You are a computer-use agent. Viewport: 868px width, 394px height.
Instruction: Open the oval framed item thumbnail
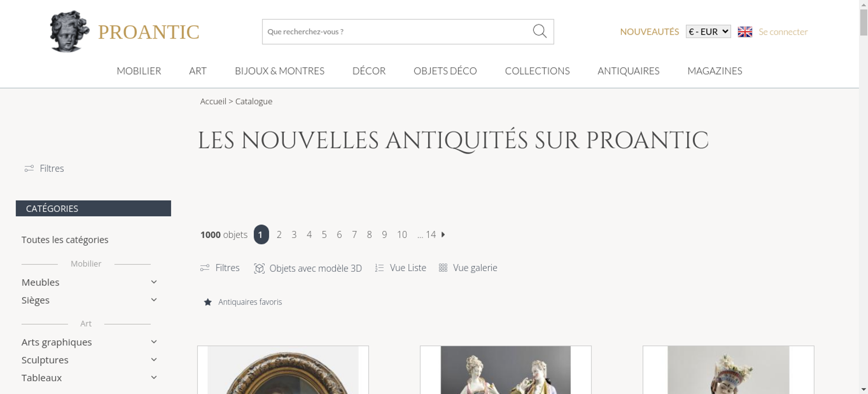click(x=283, y=370)
